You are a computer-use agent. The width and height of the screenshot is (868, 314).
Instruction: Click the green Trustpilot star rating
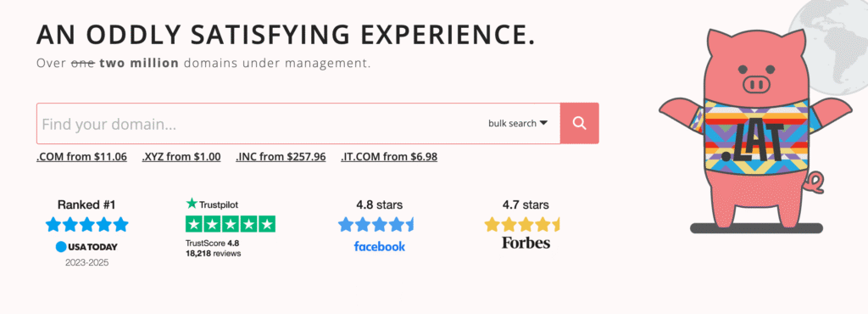coord(231,224)
